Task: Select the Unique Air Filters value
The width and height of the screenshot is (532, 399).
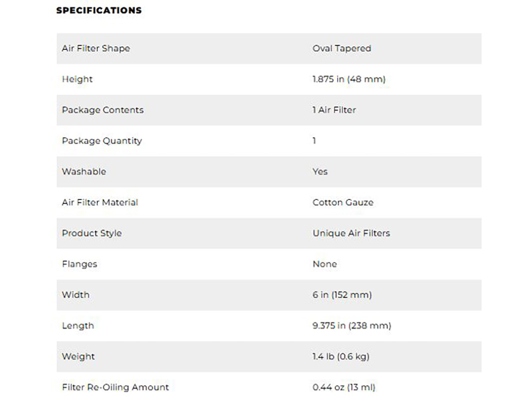Action: coord(351,234)
